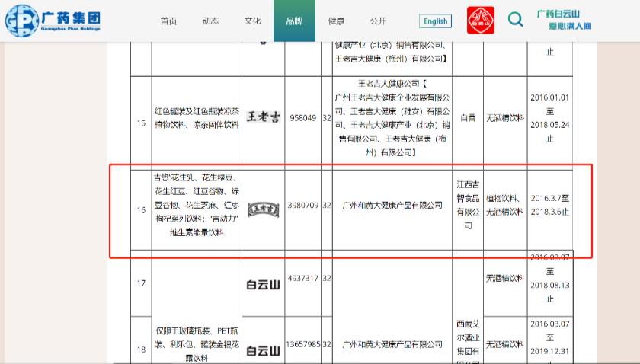Click the 广药白云山 爱心满人间 slogan

564,20
